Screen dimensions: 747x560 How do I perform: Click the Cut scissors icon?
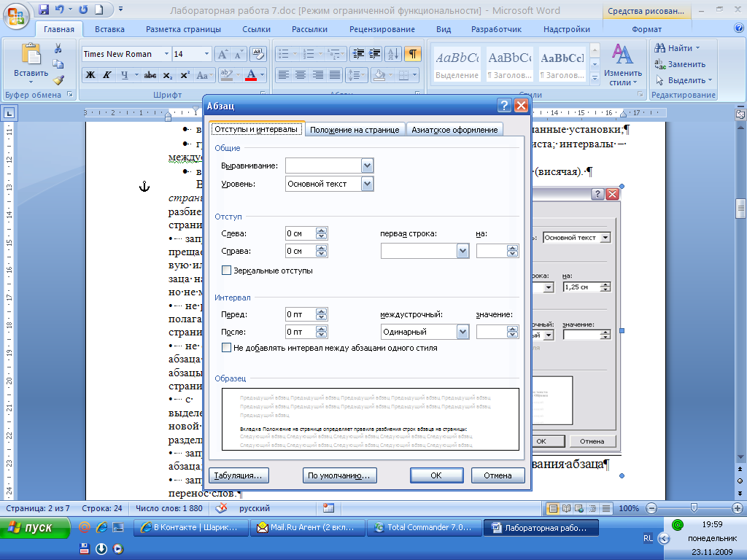[x=58, y=49]
